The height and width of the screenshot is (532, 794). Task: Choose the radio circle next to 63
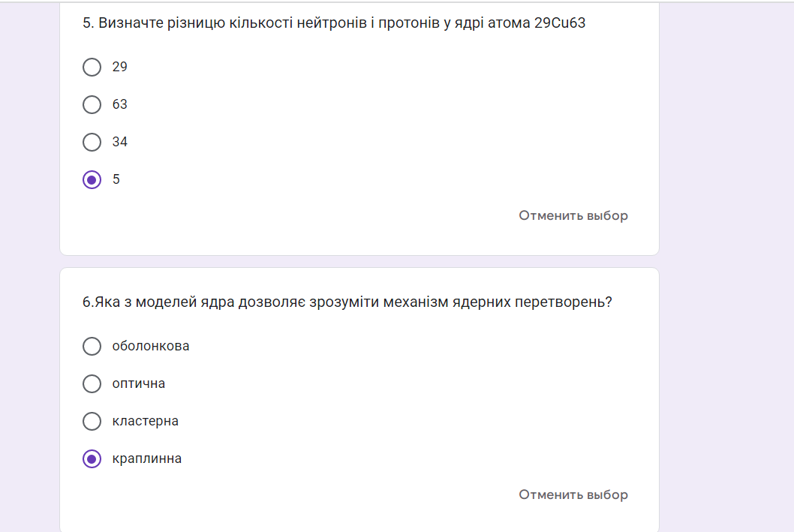pos(92,104)
